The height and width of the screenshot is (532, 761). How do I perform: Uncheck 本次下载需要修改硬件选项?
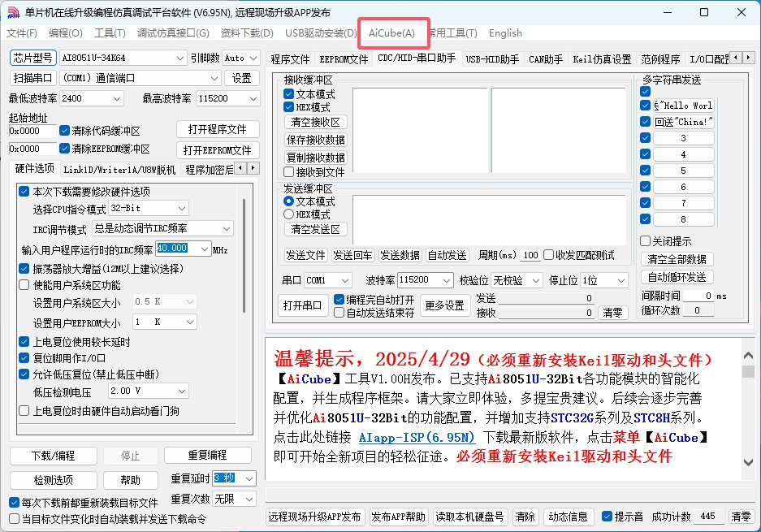[x=24, y=191]
